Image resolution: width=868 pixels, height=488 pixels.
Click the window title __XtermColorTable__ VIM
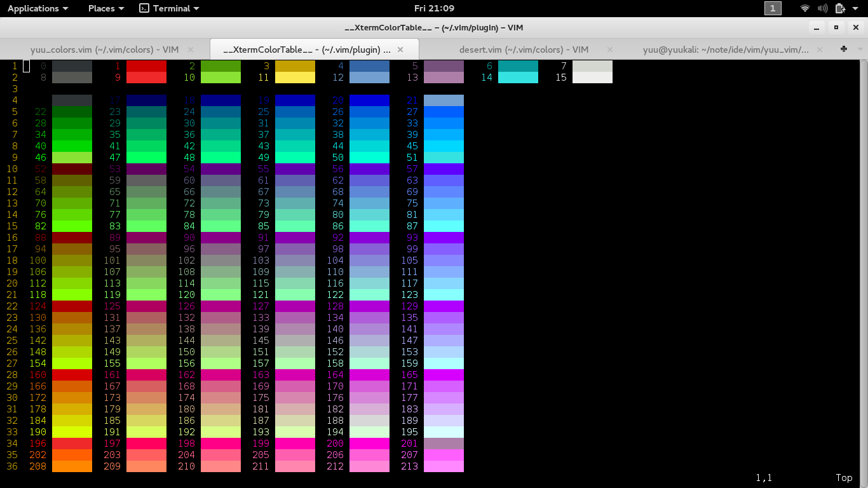[x=434, y=27]
